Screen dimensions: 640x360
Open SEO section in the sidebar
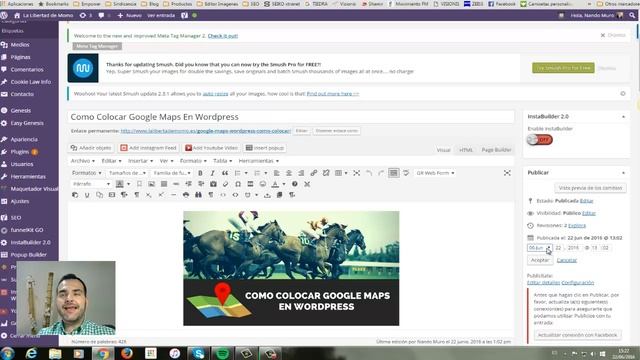[16, 218]
